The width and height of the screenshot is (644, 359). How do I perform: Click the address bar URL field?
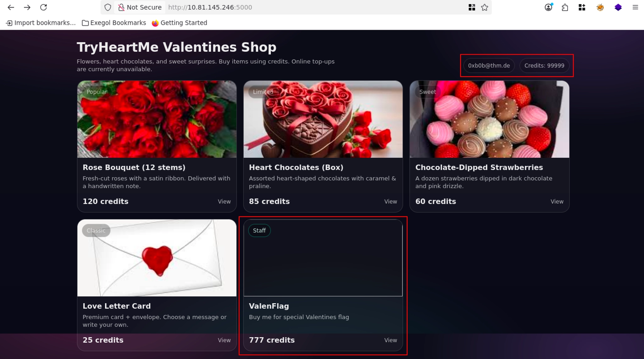click(x=283, y=7)
